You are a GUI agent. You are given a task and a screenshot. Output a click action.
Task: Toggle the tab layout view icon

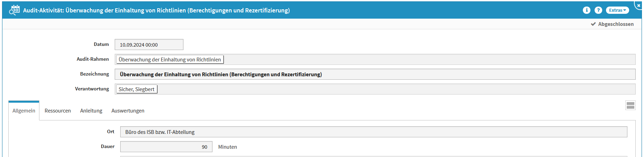(630, 106)
